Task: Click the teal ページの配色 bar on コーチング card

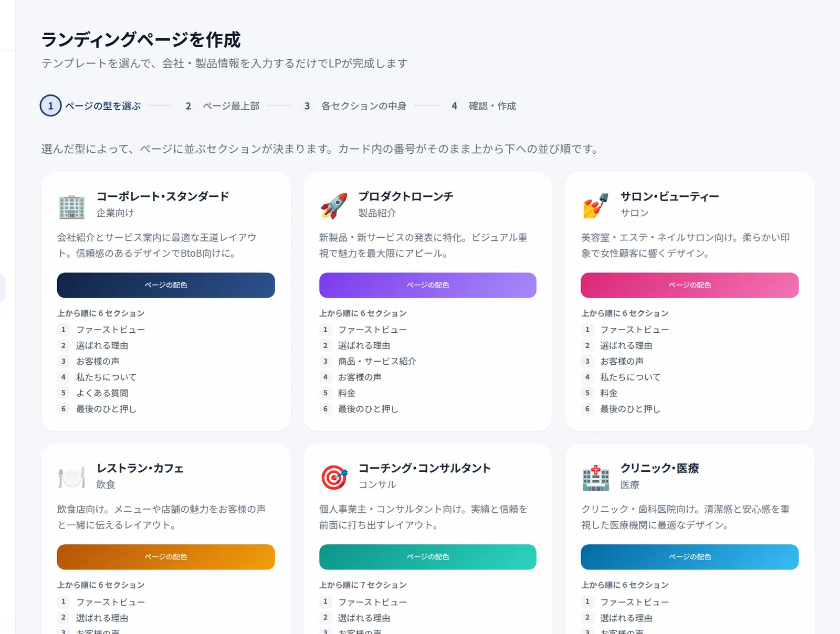Action: (x=428, y=557)
